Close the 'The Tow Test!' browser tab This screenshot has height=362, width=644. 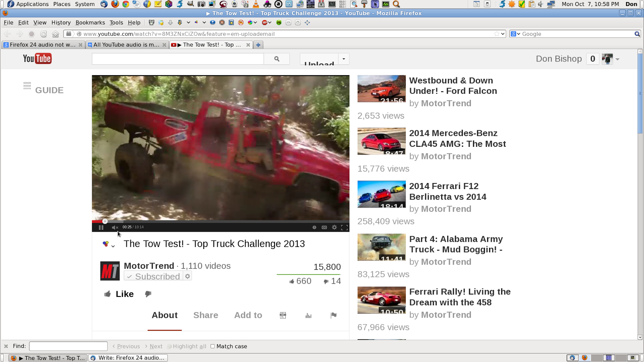point(248,45)
